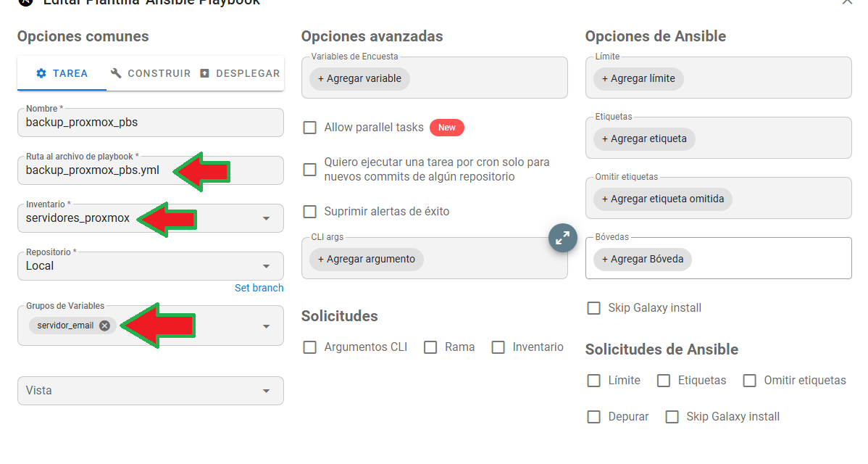Toggle Suprimir alertas de éxito checkbox
The width and height of the screenshot is (868, 464).
click(x=310, y=212)
